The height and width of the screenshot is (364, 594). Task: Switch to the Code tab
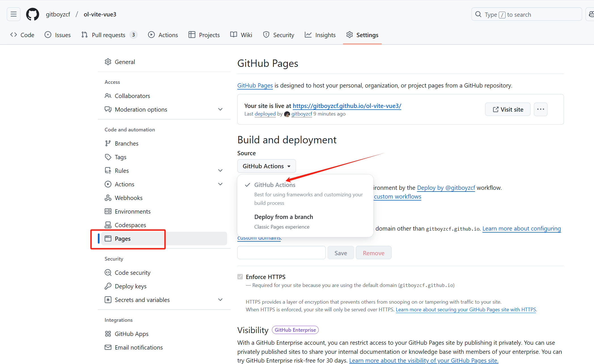(x=22, y=35)
